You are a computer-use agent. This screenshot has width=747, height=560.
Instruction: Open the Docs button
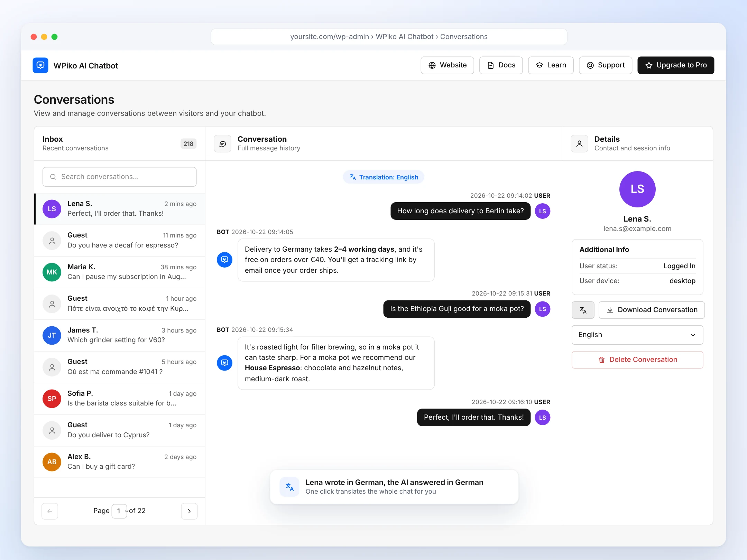[x=501, y=65]
